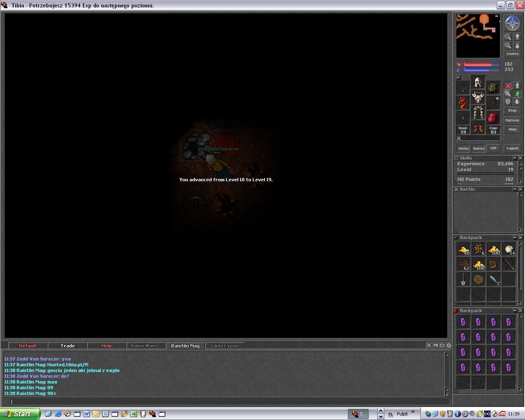Minimize the second Backpack panel
This screenshot has height=420, width=525.
[x=515, y=310]
